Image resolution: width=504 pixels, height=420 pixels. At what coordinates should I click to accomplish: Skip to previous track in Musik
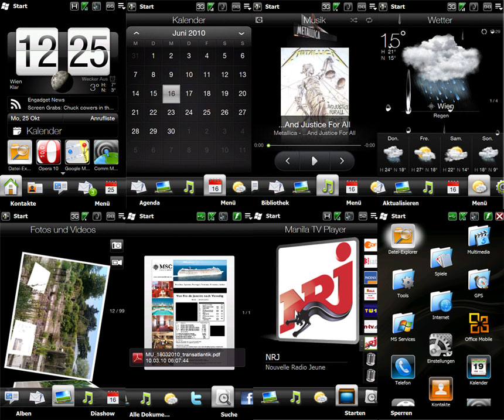coord(288,161)
